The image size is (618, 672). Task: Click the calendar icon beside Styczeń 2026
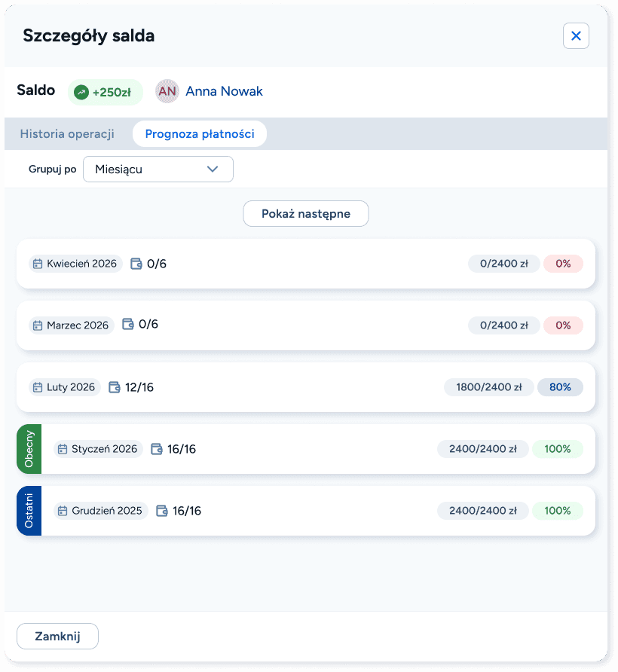click(x=63, y=449)
